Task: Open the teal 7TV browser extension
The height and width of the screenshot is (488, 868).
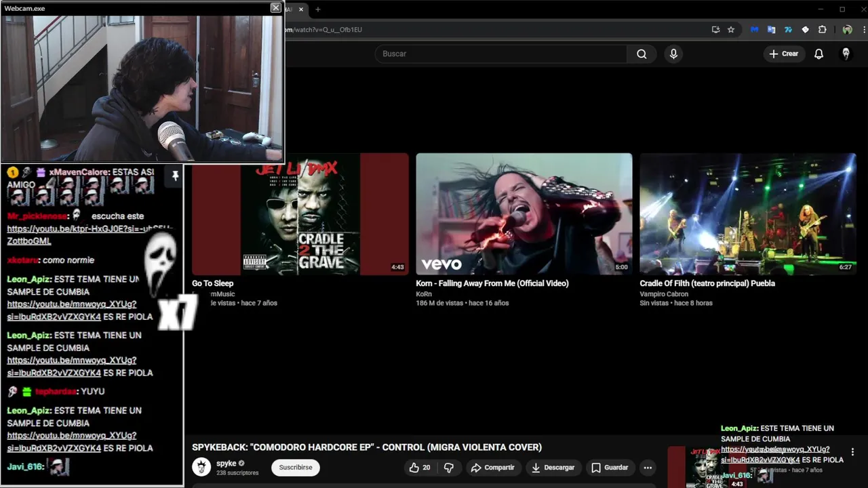Action: point(788,30)
